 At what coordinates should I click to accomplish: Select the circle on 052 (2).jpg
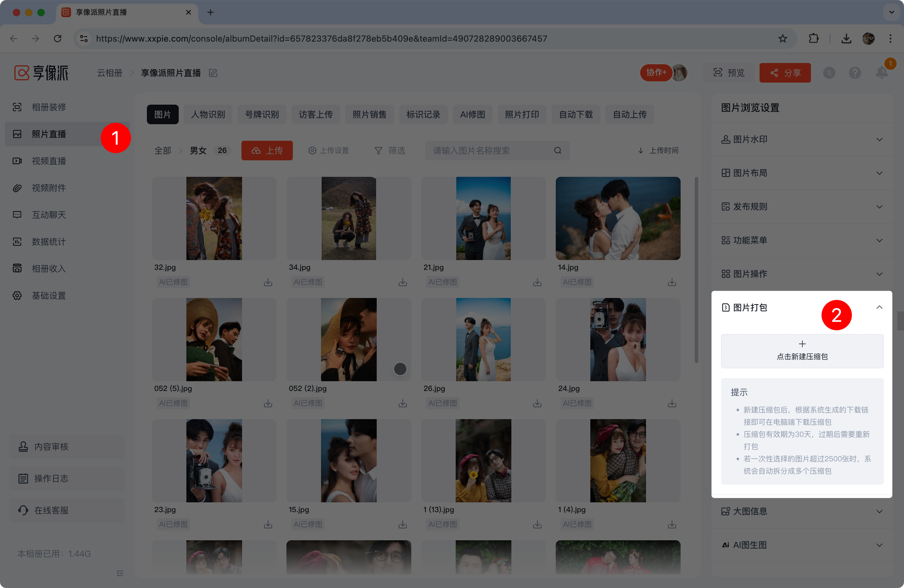coord(400,369)
